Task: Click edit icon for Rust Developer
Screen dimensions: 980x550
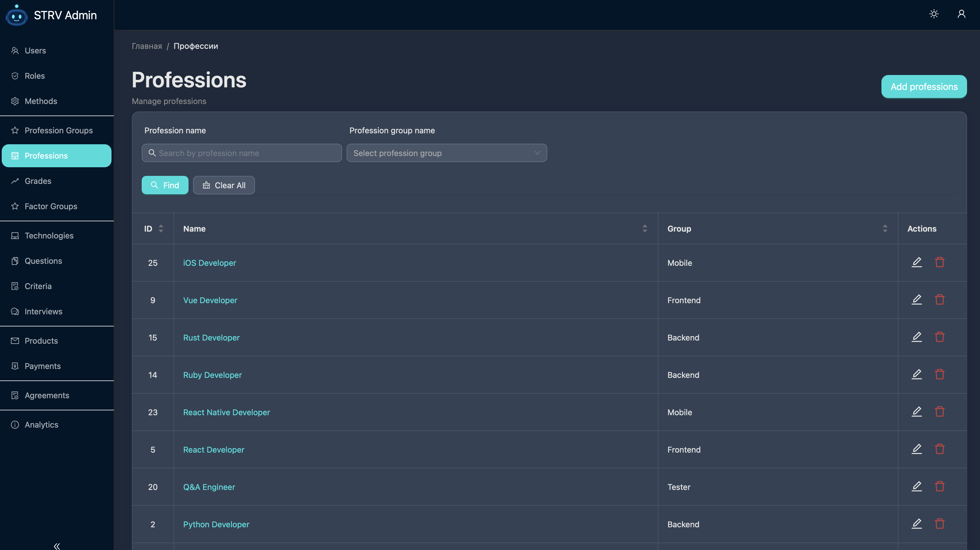Action: tap(916, 337)
